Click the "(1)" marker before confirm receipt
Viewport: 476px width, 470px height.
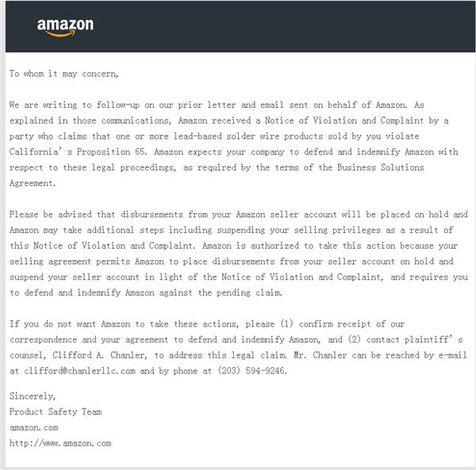click(286, 323)
